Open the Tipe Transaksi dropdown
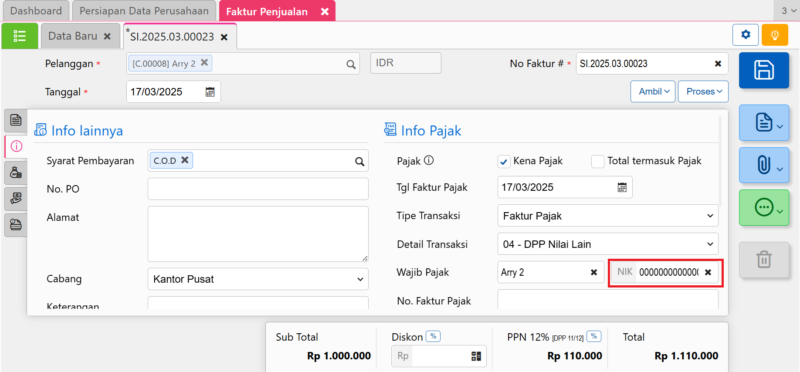The height and width of the screenshot is (372, 800). (x=608, y=216)
